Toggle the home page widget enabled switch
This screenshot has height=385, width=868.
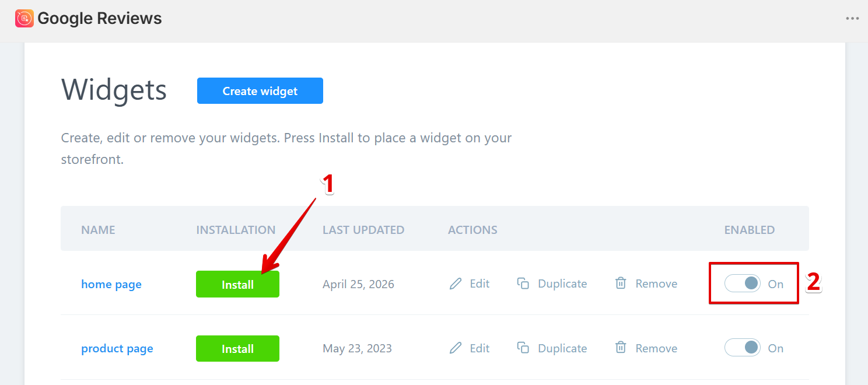(x=743, y=283)
